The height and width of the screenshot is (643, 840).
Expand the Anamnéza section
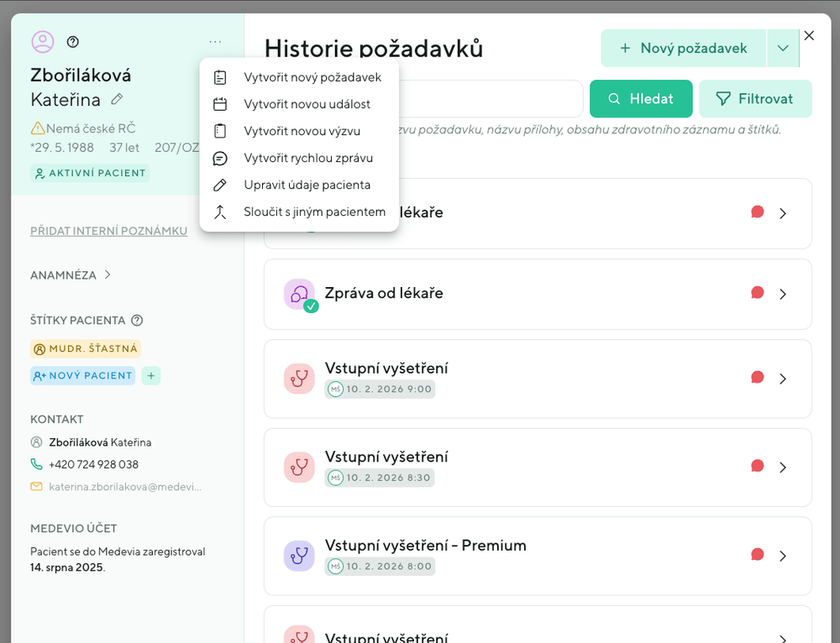coord(71,274)
